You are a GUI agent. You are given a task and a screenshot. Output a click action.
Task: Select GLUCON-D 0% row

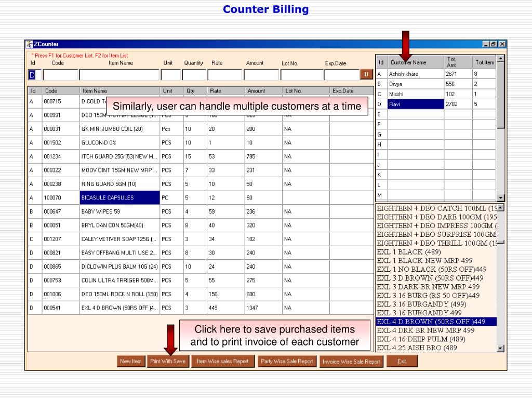(x=201, y=143)
